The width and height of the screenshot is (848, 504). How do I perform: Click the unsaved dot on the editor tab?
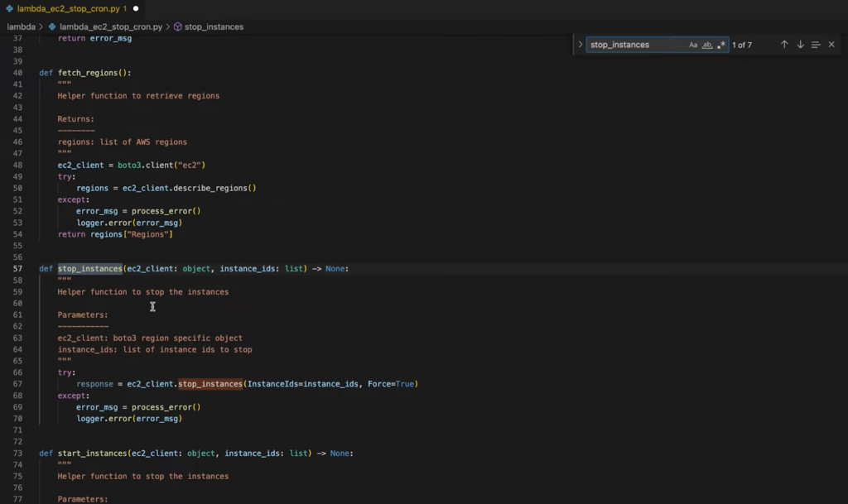click(136, 8)
